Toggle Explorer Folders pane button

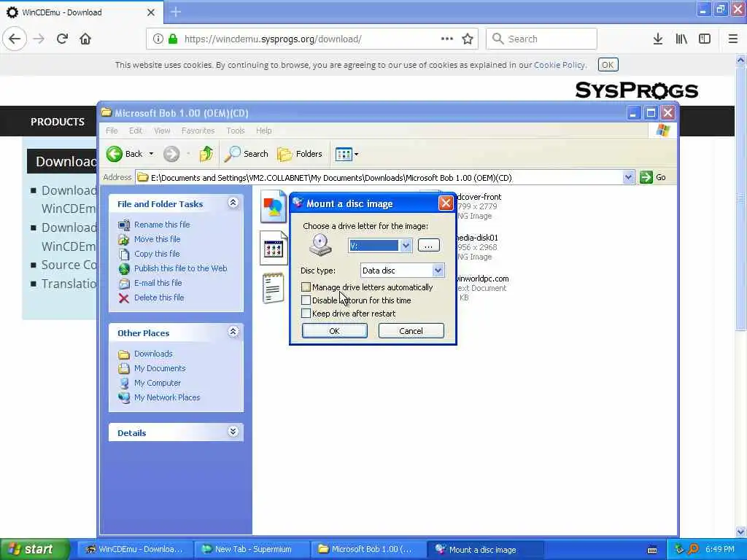(x=300, y=154)
